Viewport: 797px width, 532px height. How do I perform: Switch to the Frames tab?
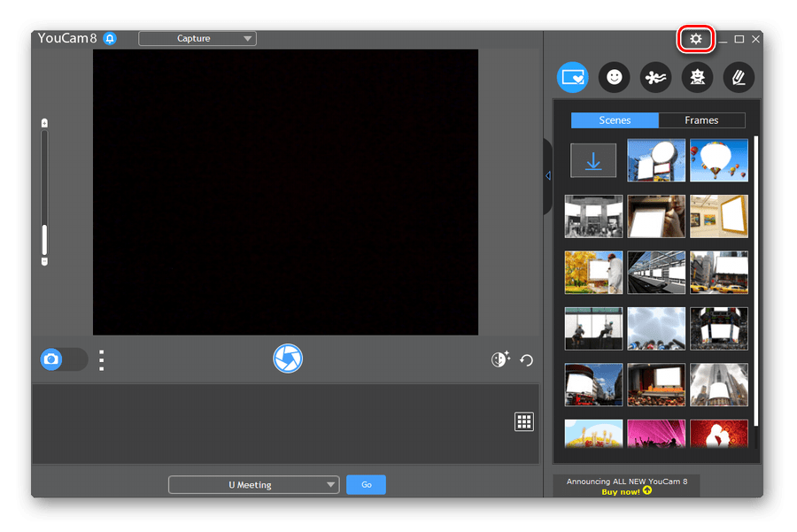(x=701, y=120)
